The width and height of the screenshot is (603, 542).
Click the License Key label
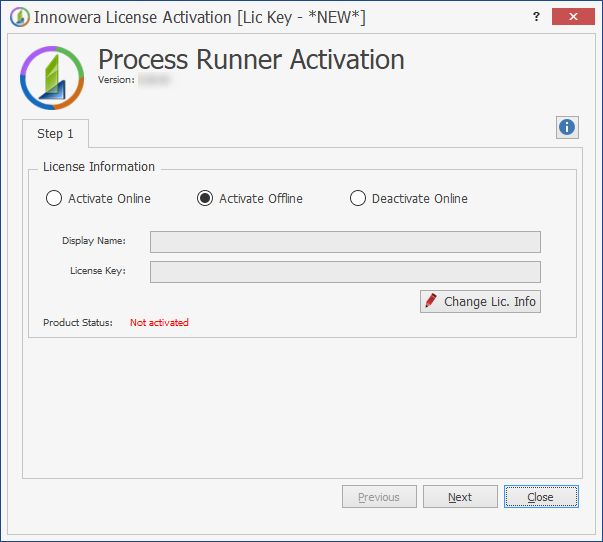[98, 271]
